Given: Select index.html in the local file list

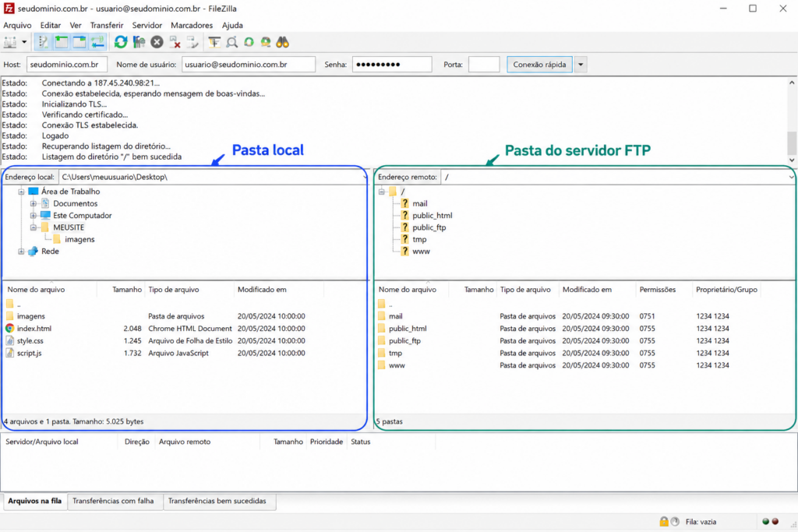Looking at the screenshot, I should coord(34,329).
